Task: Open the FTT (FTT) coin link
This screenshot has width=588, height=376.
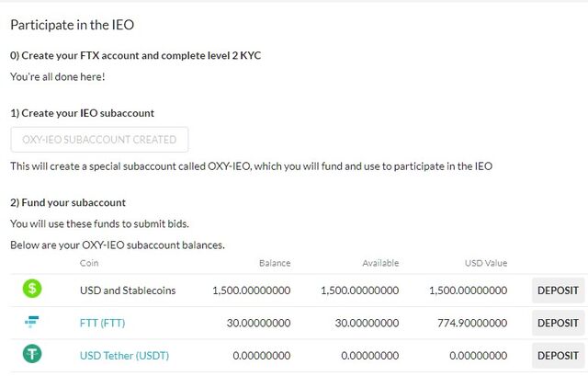Action: point(102,323)
